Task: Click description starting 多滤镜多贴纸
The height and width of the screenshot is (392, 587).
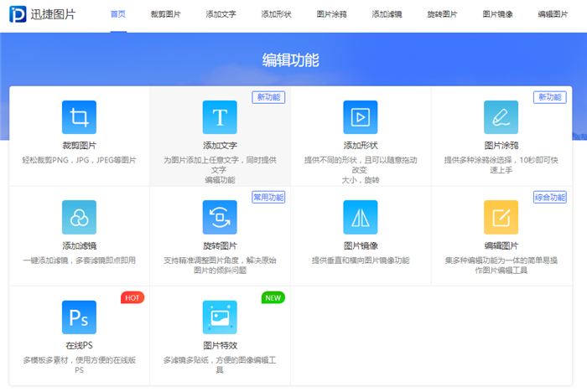Action: [220, 365]
